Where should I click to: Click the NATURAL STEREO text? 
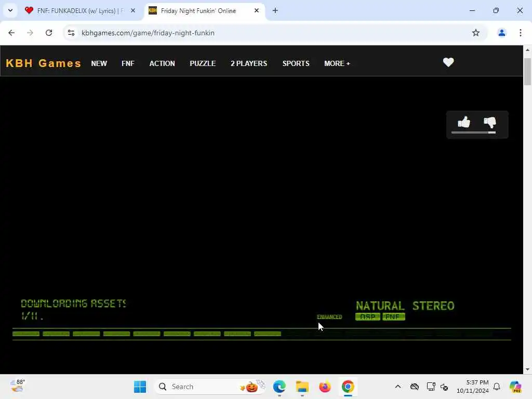pyautogui.click(x=405, y=305)
